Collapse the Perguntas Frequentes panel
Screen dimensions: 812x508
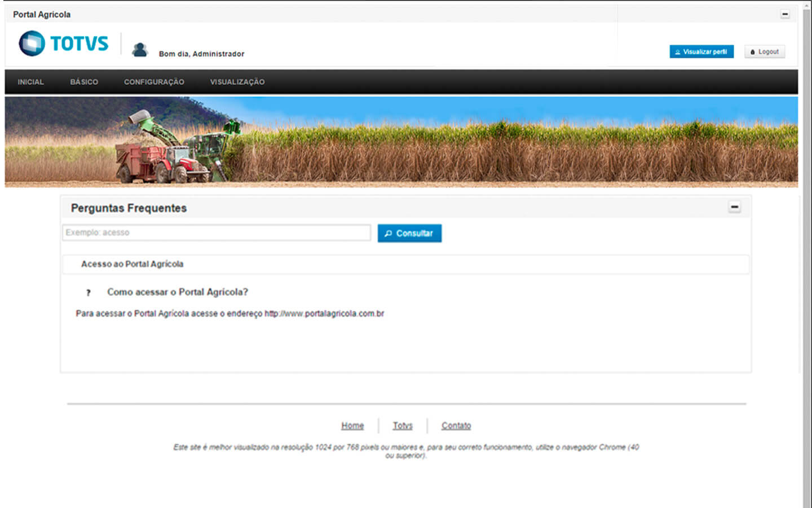tap(734, 207)
